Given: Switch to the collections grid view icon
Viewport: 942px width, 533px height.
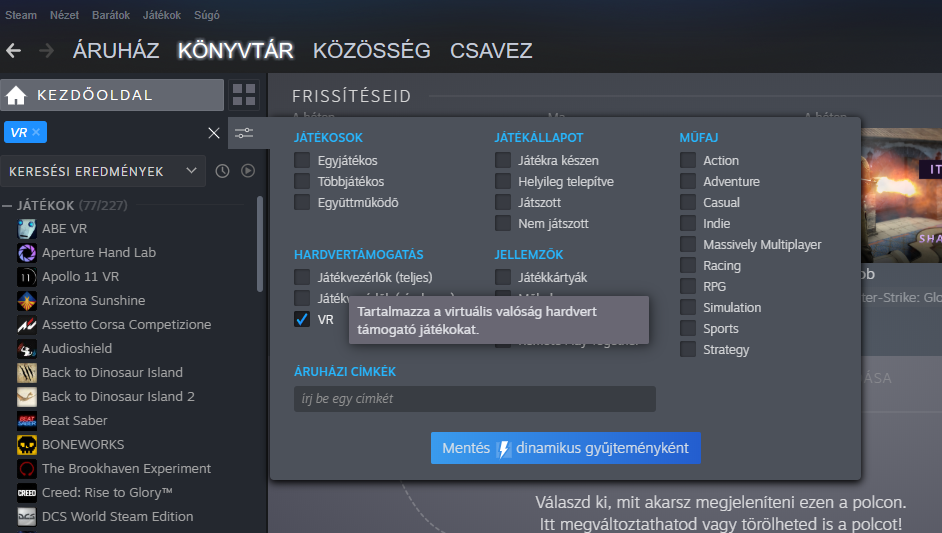Looking at the screenshot, I should pyautogui.click(x=244, y=95).
